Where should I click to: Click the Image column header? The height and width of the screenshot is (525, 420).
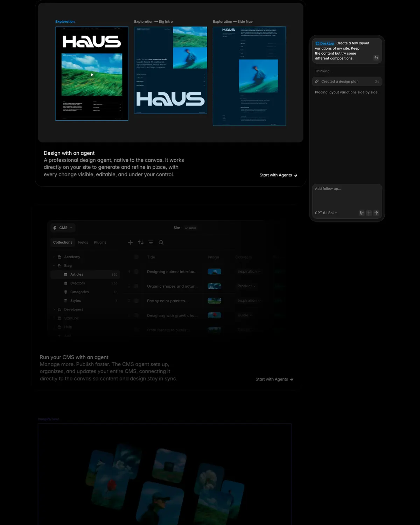[213, 257]
